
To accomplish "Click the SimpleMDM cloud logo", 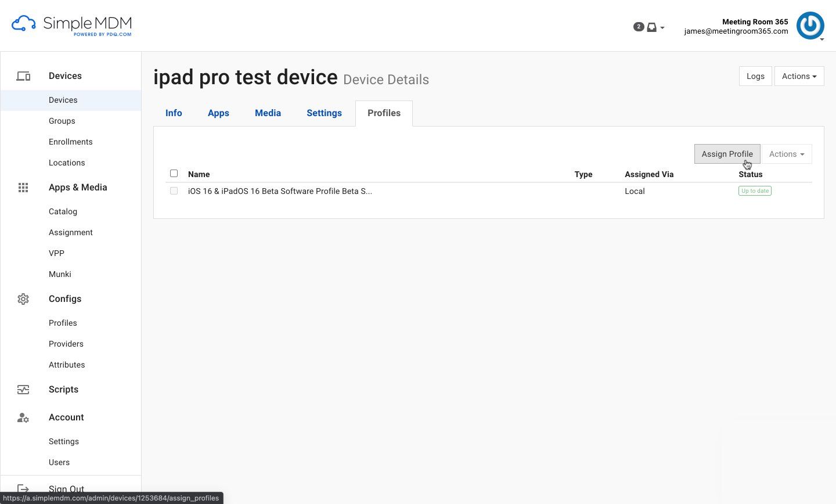I will point(71,26).
